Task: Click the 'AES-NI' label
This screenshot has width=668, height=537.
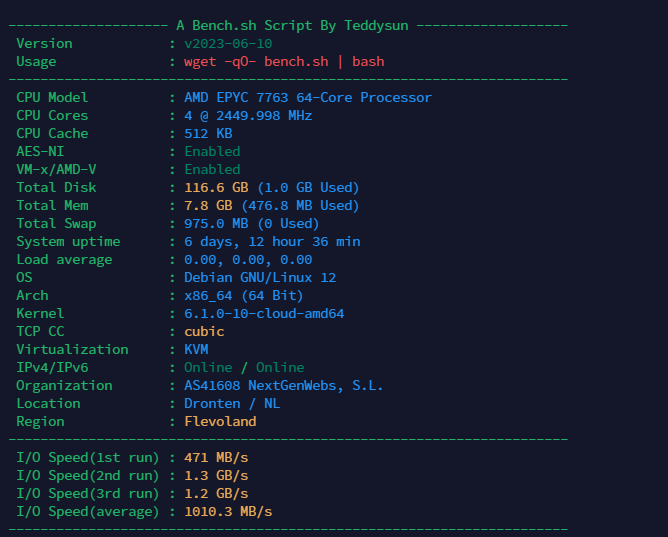Action: (x=40, y=152)
